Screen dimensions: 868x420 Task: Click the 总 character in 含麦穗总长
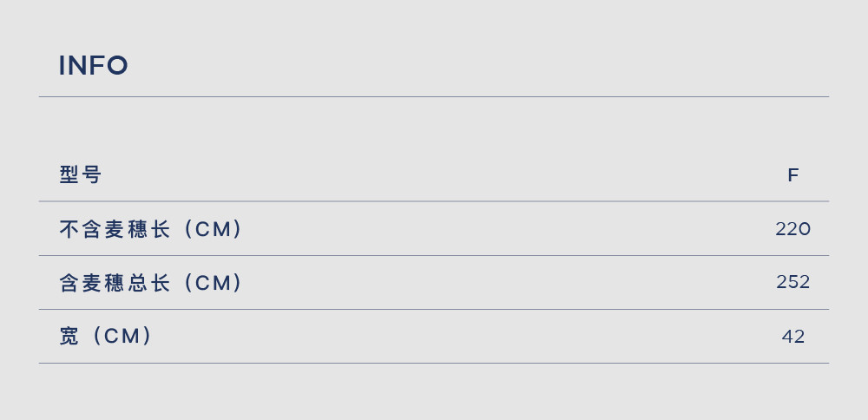137,283
